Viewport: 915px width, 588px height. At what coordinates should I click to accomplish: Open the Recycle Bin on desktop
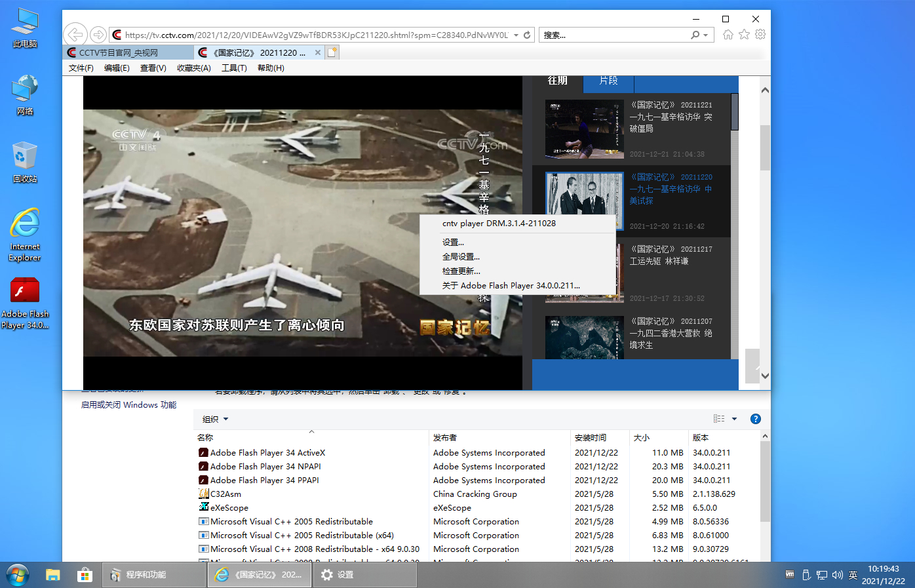[x=25, y=162]
